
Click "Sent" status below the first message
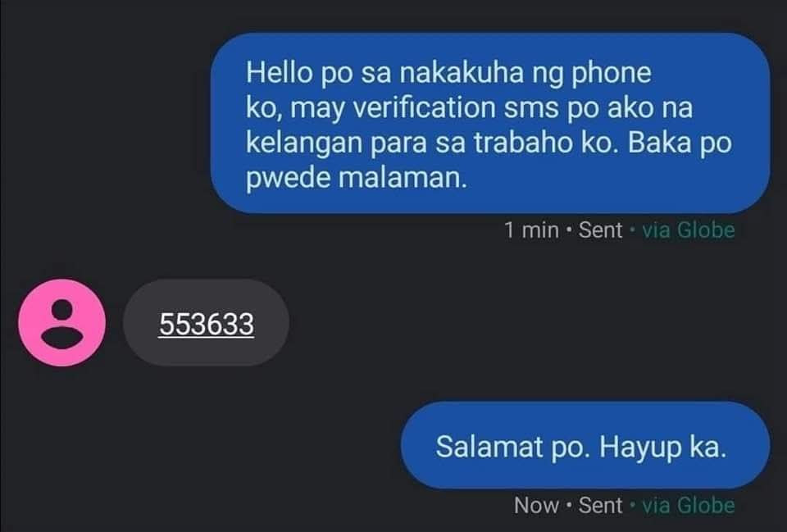pos(600,230)
